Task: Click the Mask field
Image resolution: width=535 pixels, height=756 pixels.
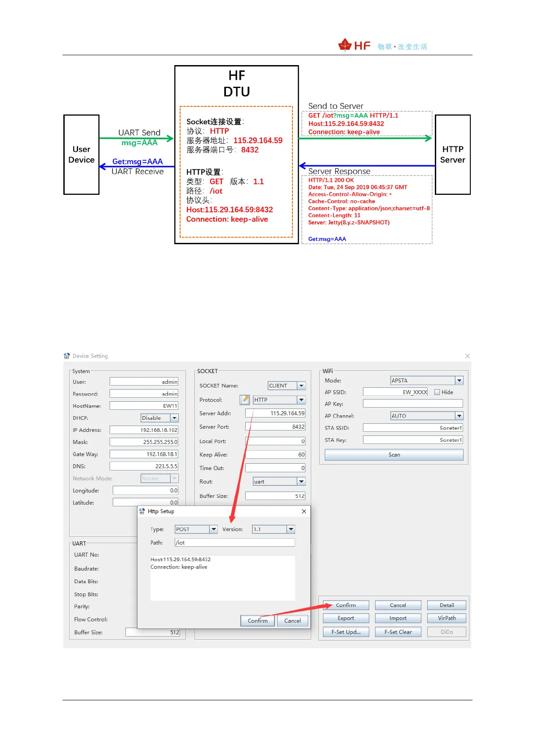Action: (x=144, y=442)
